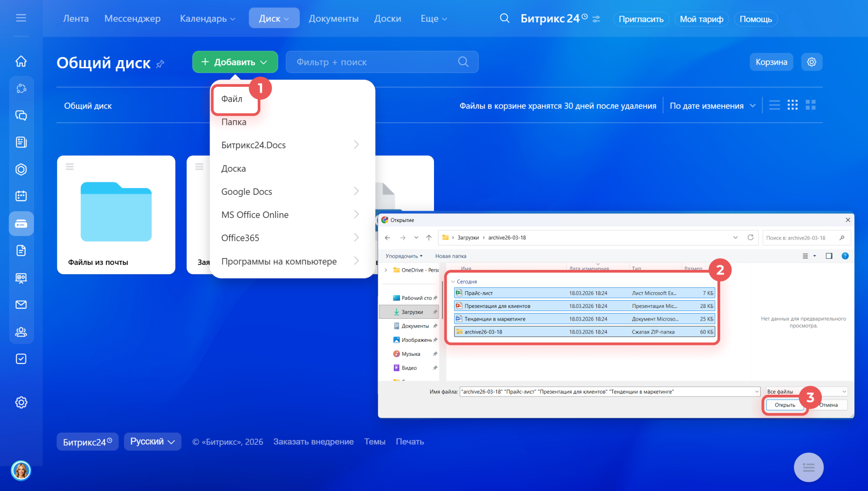This screenshot has height=491, width=868.
Task: Click the search magnifier in top bar
Action: 505,19
